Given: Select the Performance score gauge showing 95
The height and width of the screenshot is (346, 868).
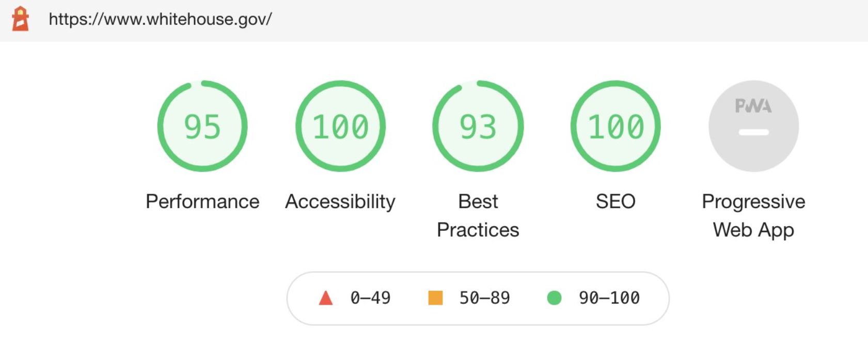Looking at the screenshot, I should 202,126.
